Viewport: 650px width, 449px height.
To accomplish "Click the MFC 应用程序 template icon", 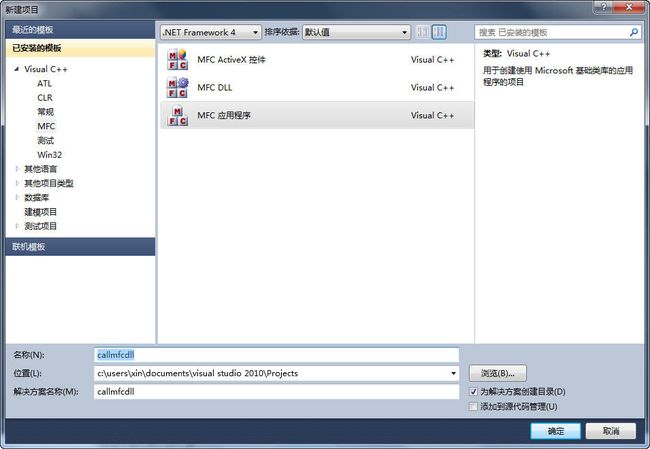I will coord(177,115).
